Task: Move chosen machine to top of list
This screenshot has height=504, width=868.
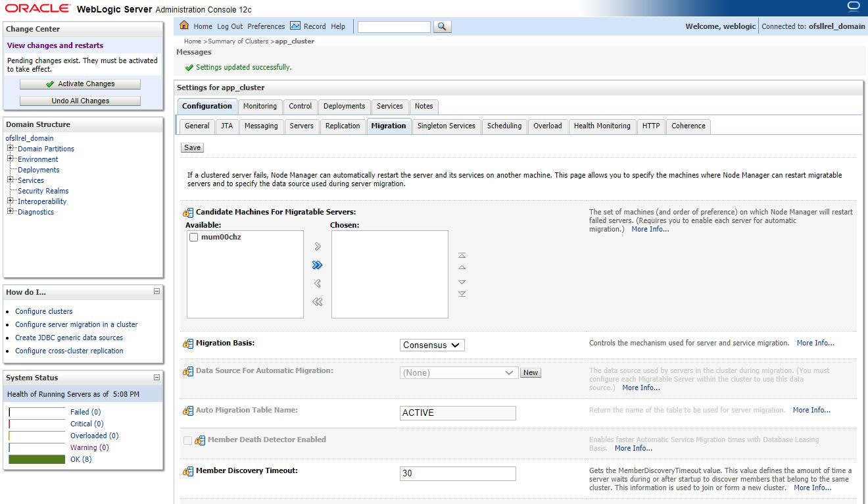Action: [462, 255]
